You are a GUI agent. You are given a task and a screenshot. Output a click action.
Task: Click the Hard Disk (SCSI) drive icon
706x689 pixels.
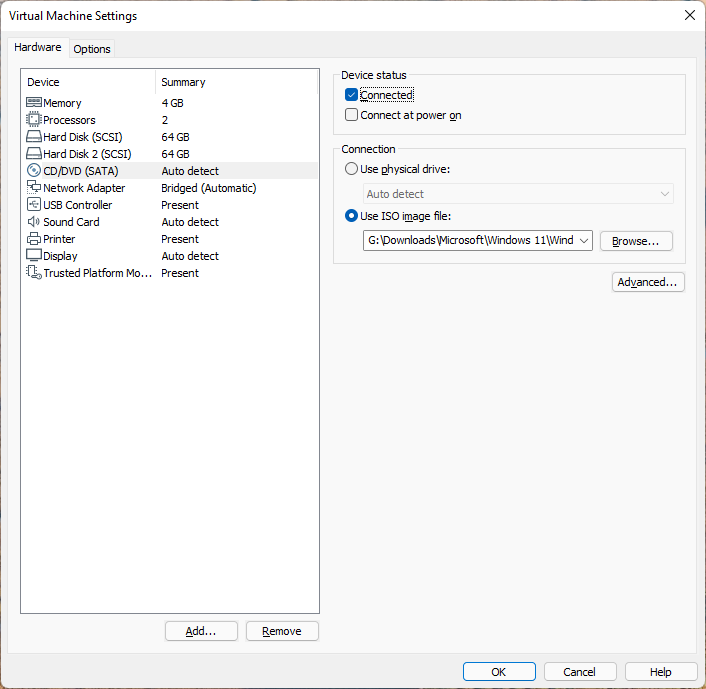34,137
